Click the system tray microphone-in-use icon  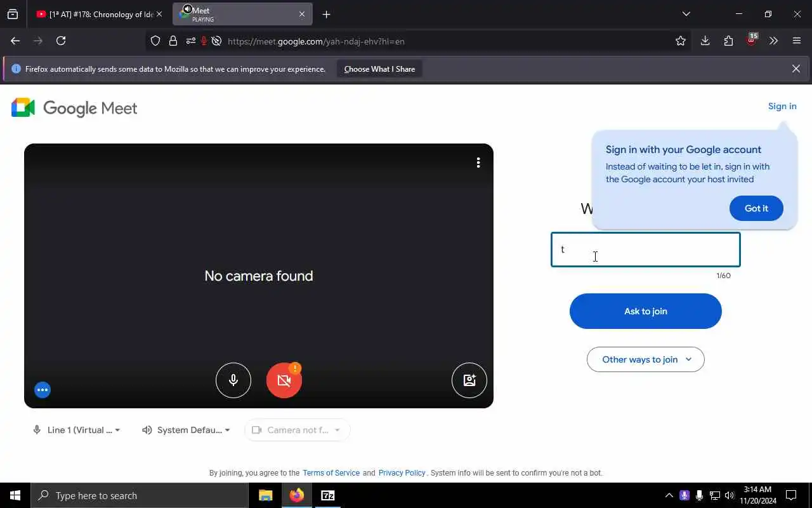click(699, 495)
